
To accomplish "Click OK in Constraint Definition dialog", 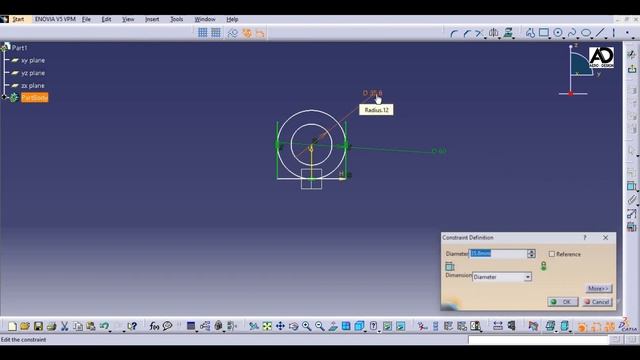I will (x=562, y=302).
